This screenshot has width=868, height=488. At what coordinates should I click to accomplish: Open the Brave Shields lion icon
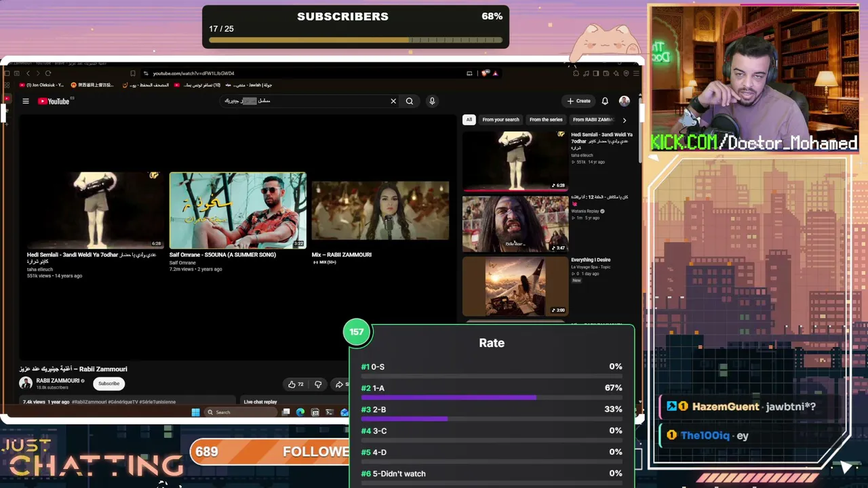pos(485,73)
